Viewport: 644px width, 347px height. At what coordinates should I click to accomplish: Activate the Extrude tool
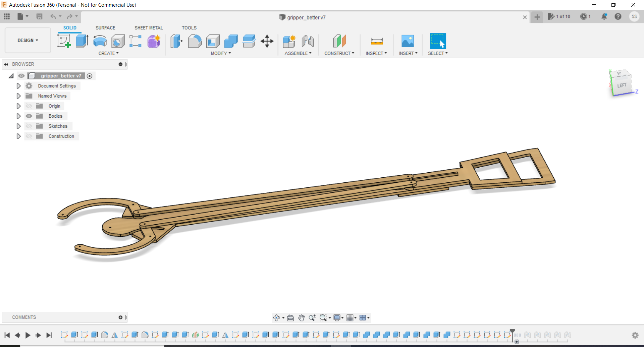pyautogui.click(x=82, y=41)
